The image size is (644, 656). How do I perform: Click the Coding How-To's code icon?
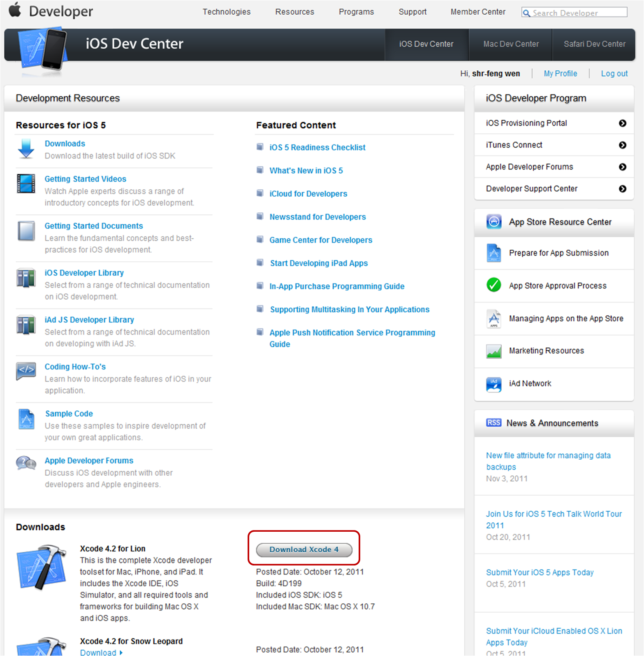pos(26,371)
